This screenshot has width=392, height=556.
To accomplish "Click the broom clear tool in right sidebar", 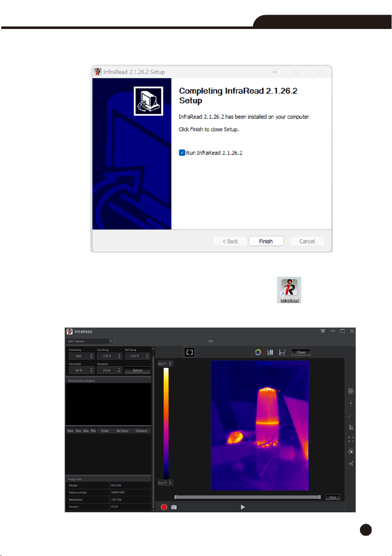I will (x=351, y=464).
